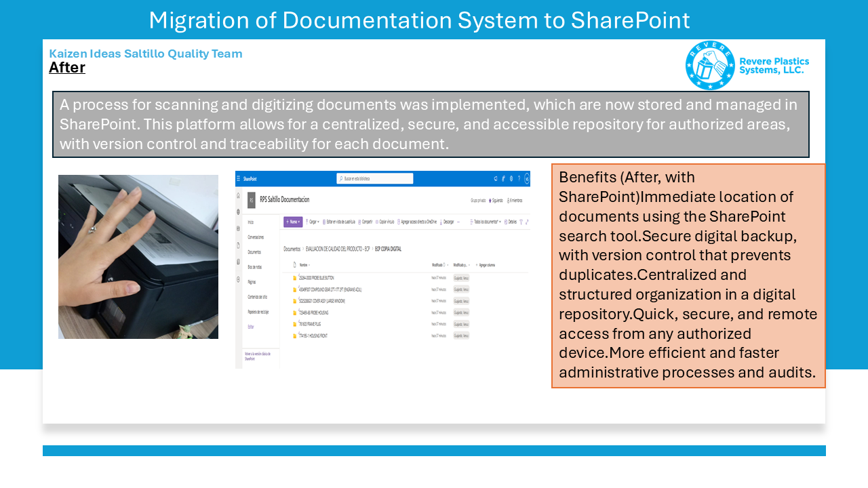Image resolution: width=868 pixels, height=488 pixels.
Task: Click the Editar link in left navigation
Action: (251, 327)
